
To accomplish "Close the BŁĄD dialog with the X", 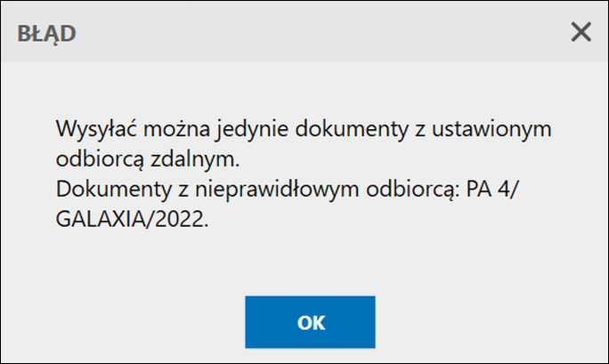I will click(x=581, y=33).
